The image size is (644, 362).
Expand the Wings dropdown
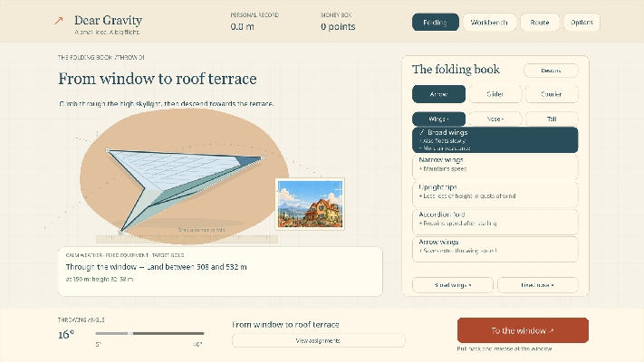[x=438, y=119]
